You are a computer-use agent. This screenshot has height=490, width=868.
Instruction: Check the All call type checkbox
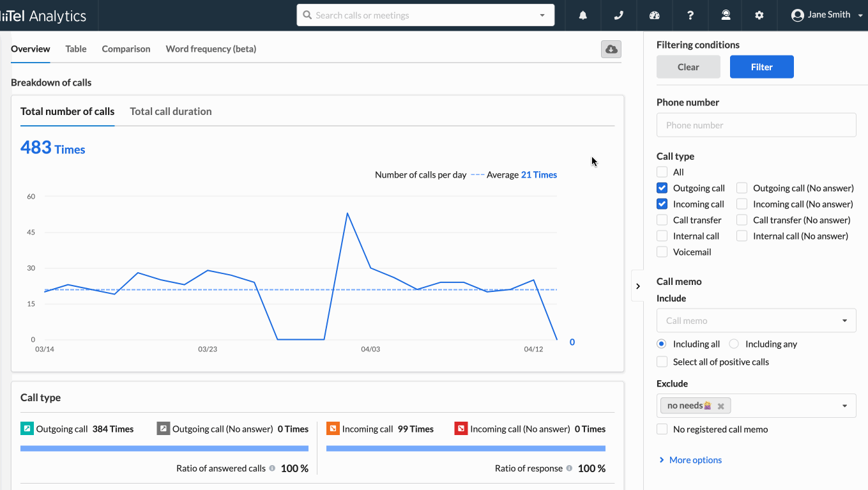[662, 172]
